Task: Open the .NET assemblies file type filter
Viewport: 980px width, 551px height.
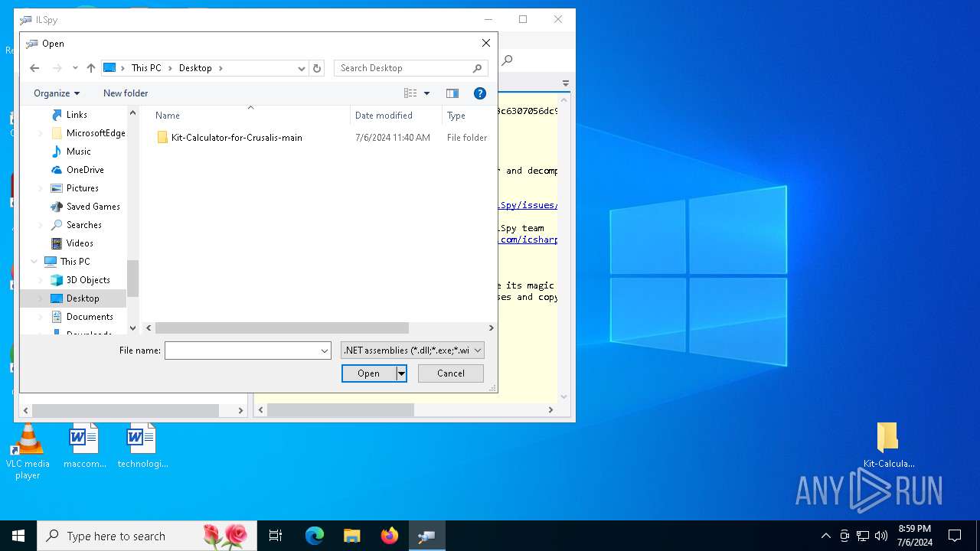Action: coord(413,350)
